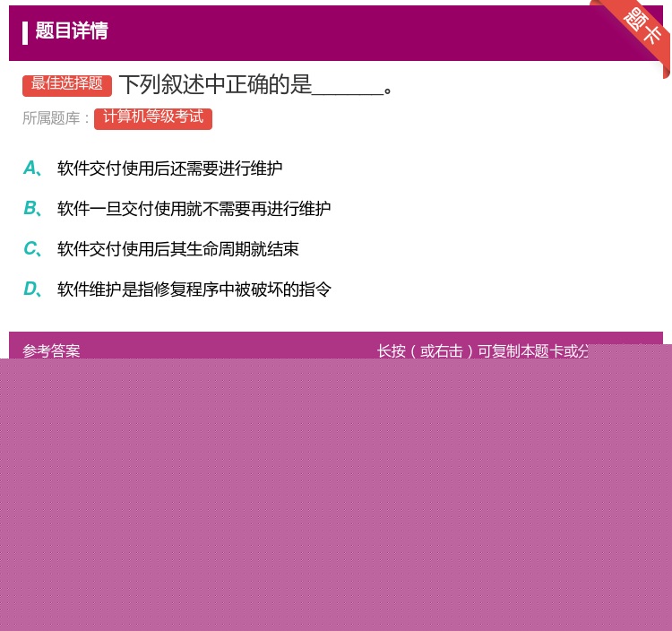Click the 最佳选择题 question type badge
Screen dimensions: 672x631
pyautogui.click(x=67, y=85)
